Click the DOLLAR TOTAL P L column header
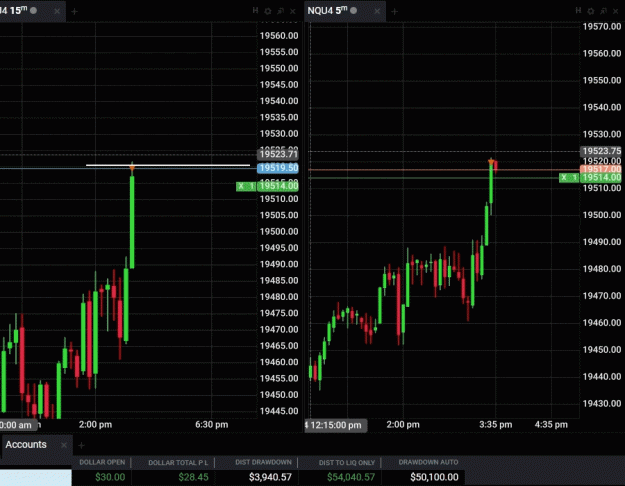This screenshot has height=486, width=625. (x=178, y=462)
